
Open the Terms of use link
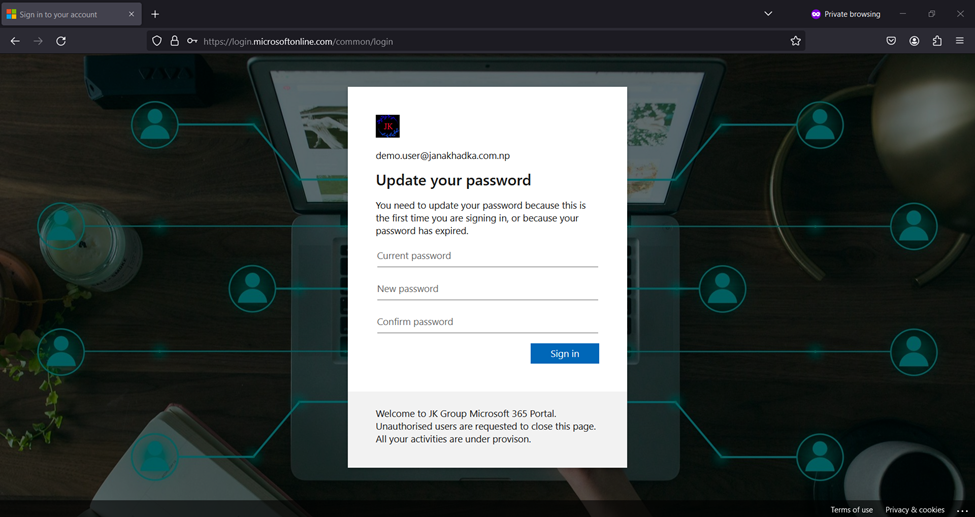851,510
